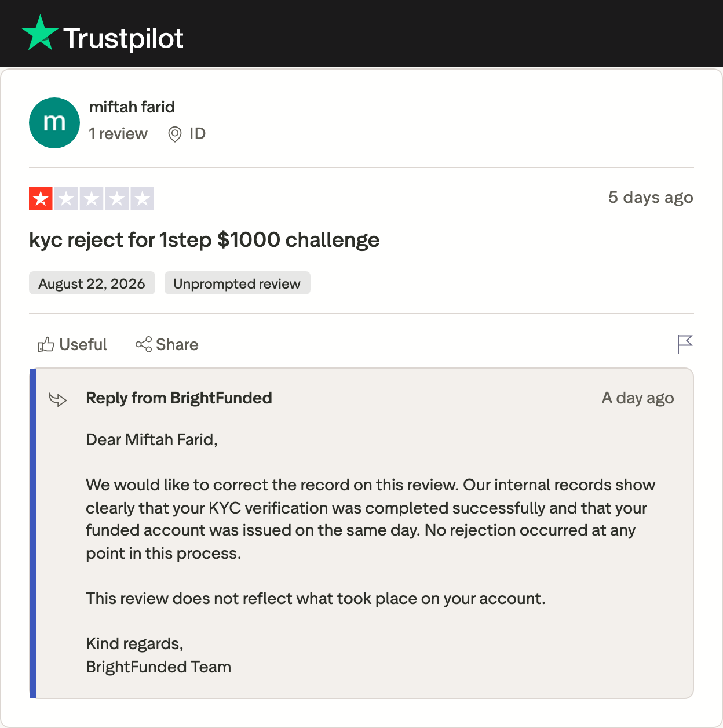The height and width of the screenshot is (728, 723).
Task: Click the August 22, 2026 date tag
Action: tap(92, 283)
